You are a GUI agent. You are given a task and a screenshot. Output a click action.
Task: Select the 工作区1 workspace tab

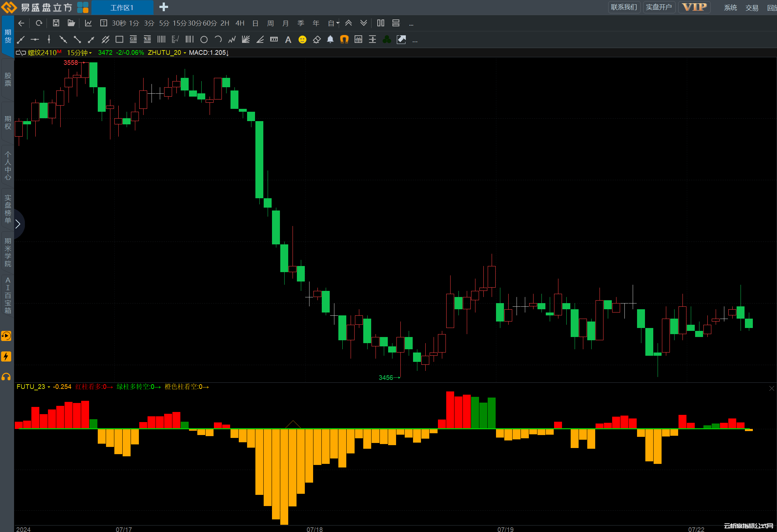click(x=122, y=8)
